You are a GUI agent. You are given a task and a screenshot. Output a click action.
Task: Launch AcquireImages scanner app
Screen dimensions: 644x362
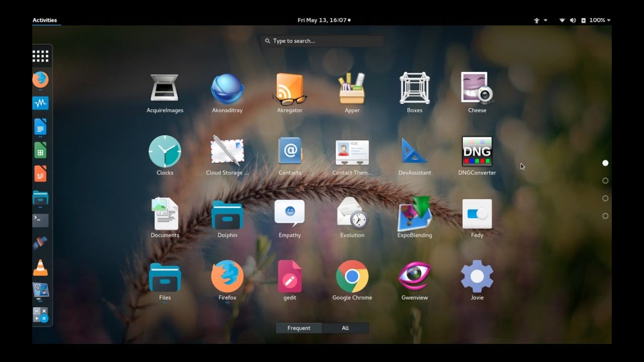coord(165,88)
